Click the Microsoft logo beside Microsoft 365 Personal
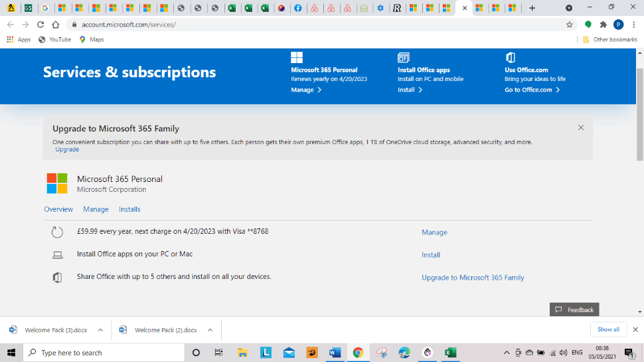 click(57, 183)
